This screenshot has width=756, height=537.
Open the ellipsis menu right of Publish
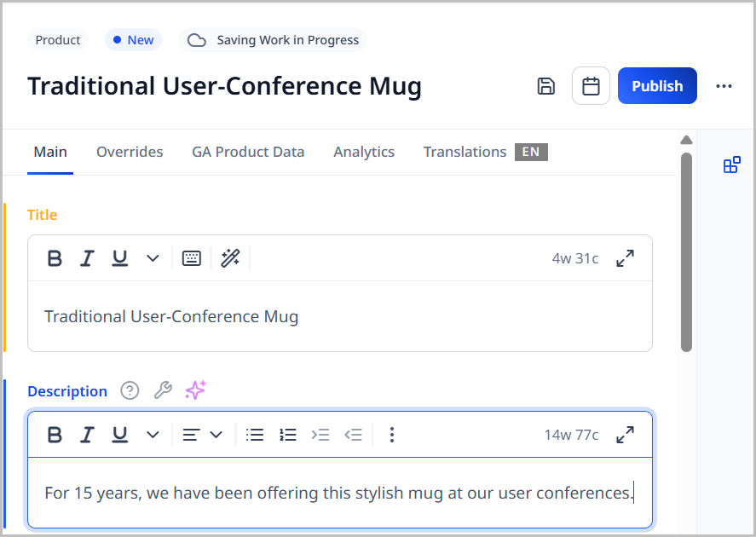[x=724, y=85]
